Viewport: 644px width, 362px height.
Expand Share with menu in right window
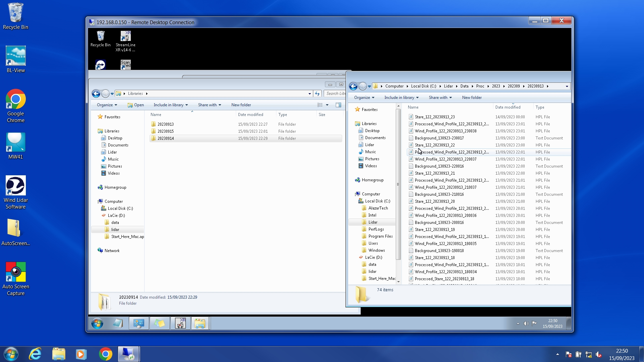click(440, 98)
